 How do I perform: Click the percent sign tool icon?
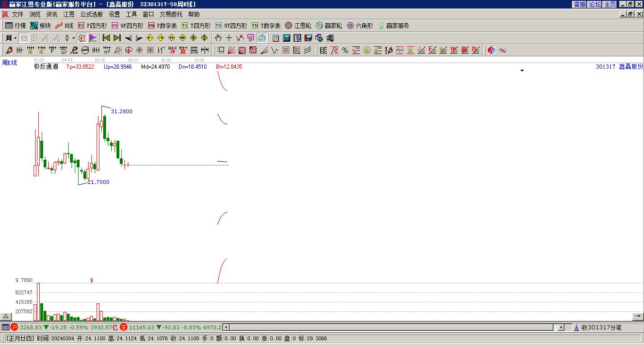pos(345,50)
